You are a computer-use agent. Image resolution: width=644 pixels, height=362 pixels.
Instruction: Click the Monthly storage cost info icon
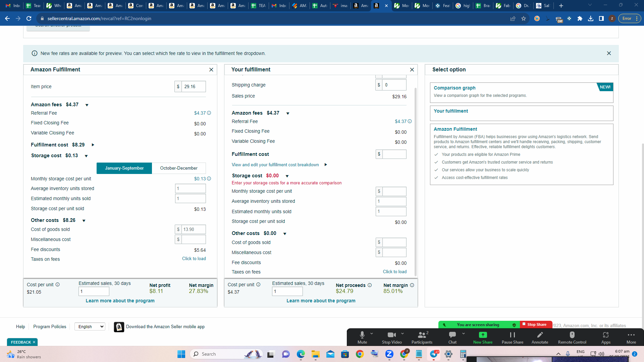click(209, 179)
